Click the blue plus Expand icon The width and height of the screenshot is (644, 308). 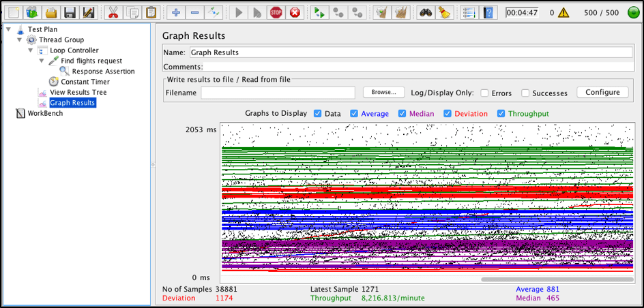coord(176,12)
